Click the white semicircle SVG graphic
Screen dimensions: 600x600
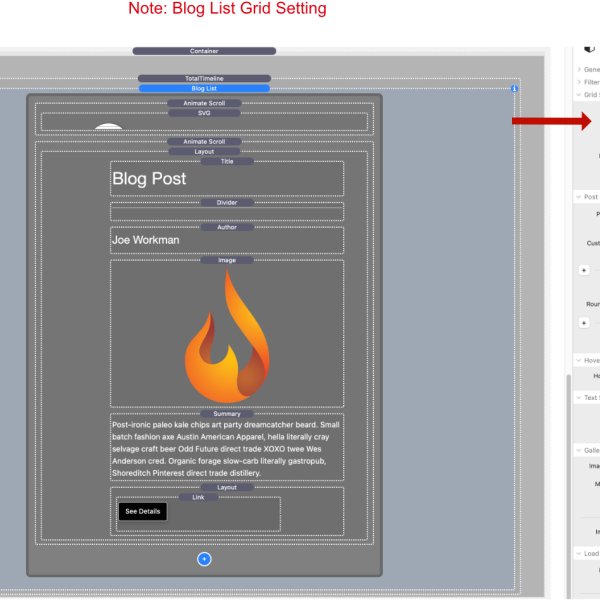[108, 127]
